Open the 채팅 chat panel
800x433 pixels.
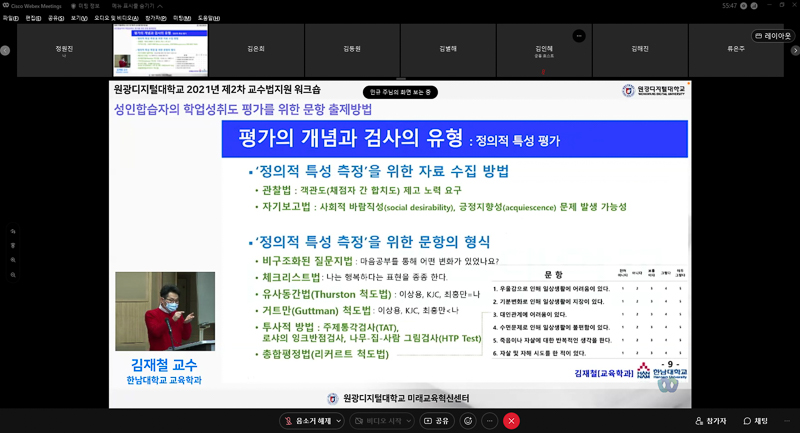(756, 421)
